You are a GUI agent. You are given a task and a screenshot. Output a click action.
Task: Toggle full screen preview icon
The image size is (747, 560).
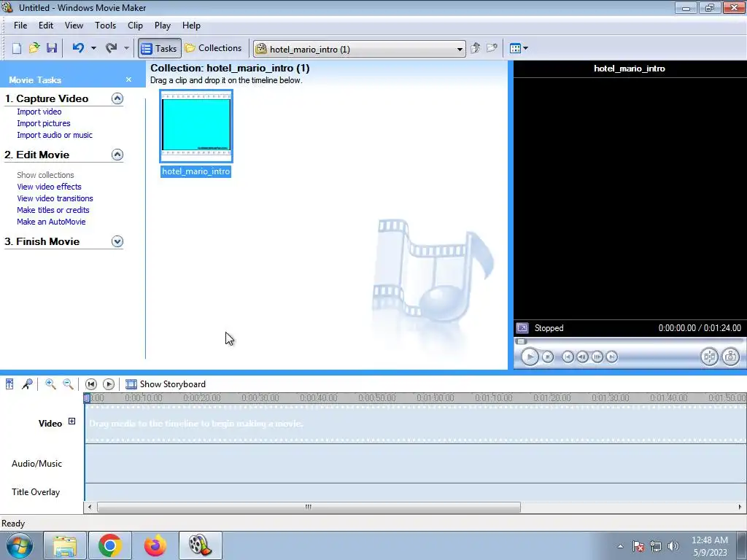tap(522, 328)
